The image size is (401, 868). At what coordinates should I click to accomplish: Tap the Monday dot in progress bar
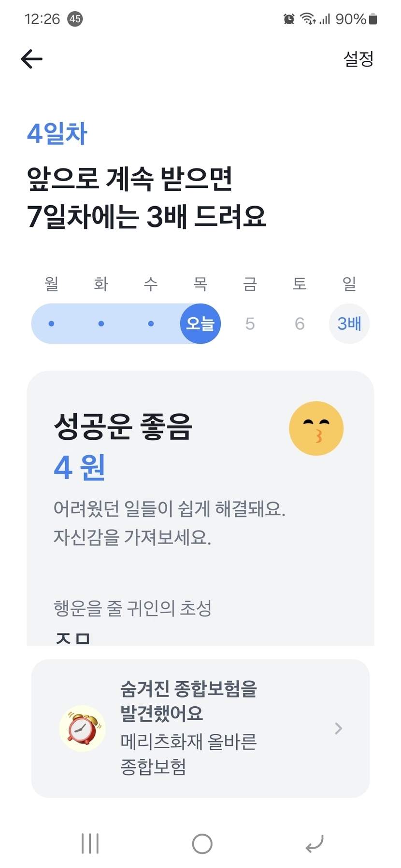[x=52, y=323]
